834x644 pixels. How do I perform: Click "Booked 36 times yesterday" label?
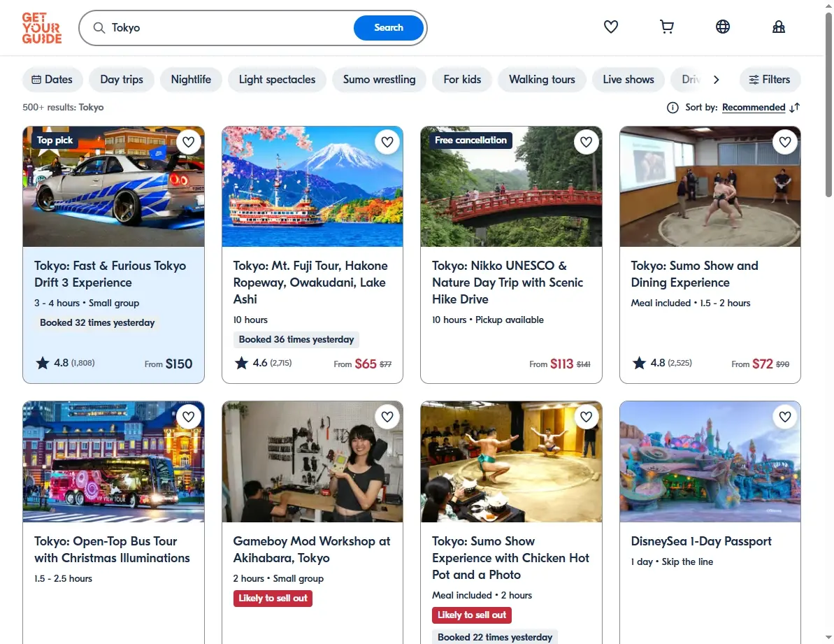[x=296, y=339]
